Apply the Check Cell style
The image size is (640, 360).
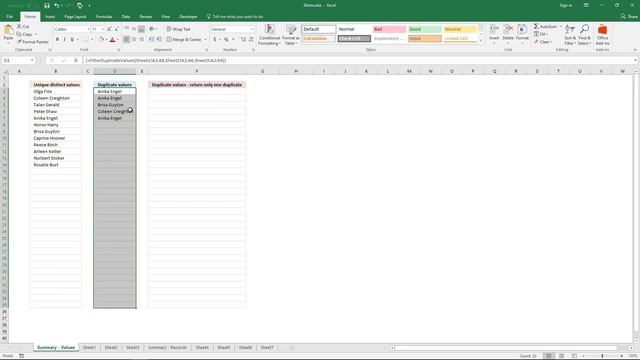pos(354,38)
